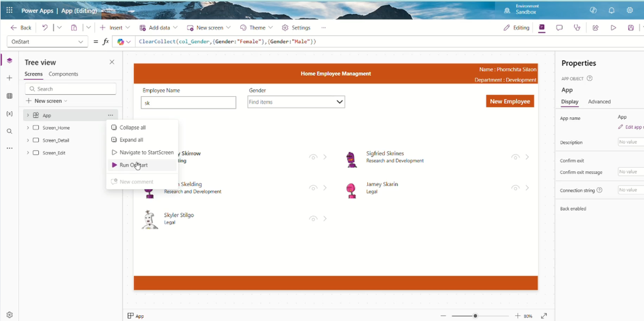The image size is (644, 321).
Task: Click view eye icon for Skyler Stilgo
Action: click(x=313, y=219)
